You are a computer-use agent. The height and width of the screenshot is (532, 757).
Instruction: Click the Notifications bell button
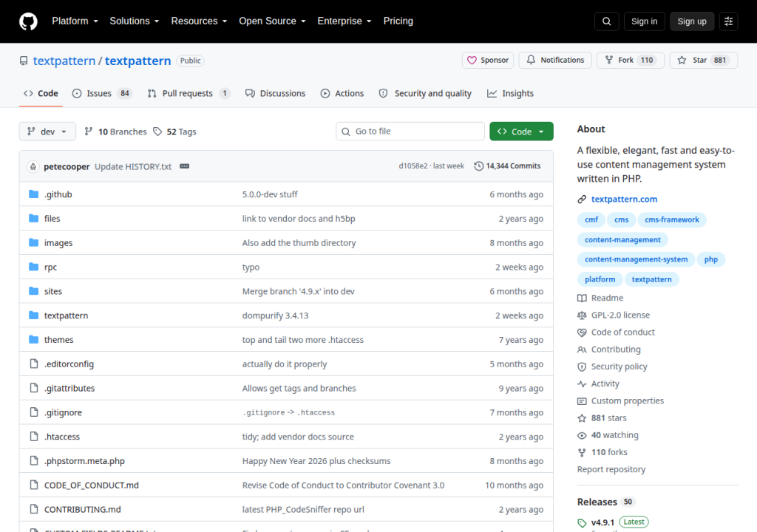(555, 61)
